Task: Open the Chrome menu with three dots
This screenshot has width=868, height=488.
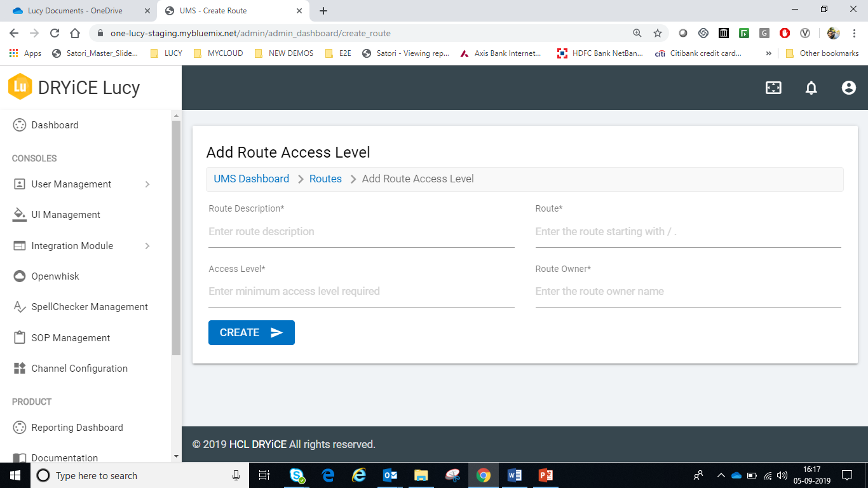Action: [x=855, y=33]
